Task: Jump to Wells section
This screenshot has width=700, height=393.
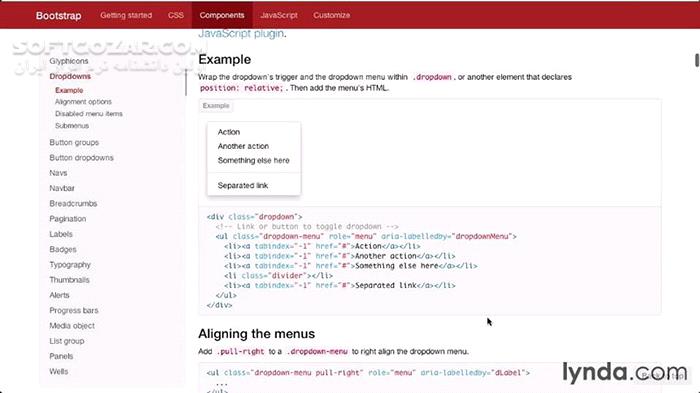Action: [x=59, y=372]
